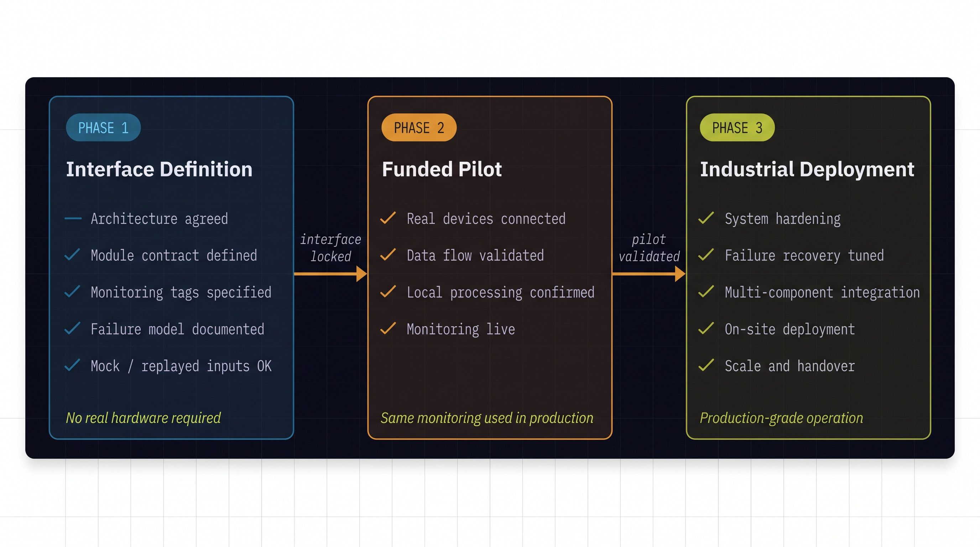This screenshot has width=980, height=547.
Task: Click checkmark beside Scale and handover
Action: [706, 365]
